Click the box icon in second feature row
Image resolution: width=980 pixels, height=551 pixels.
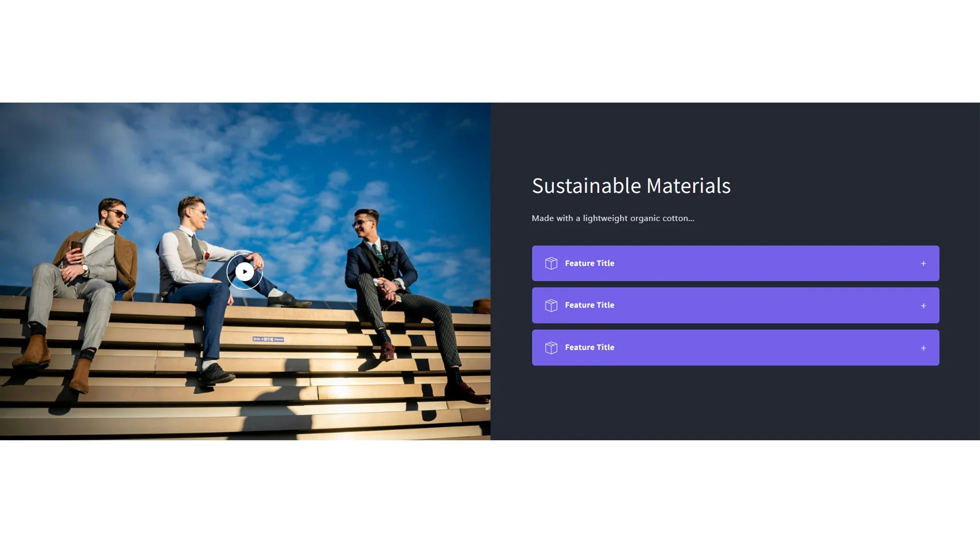551,305
